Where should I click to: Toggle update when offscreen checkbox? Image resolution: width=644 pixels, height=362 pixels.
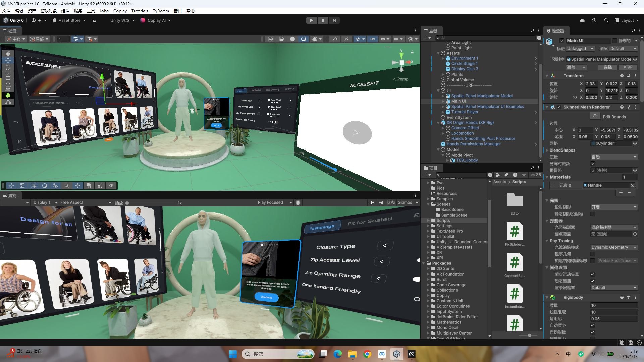[593, 164]
